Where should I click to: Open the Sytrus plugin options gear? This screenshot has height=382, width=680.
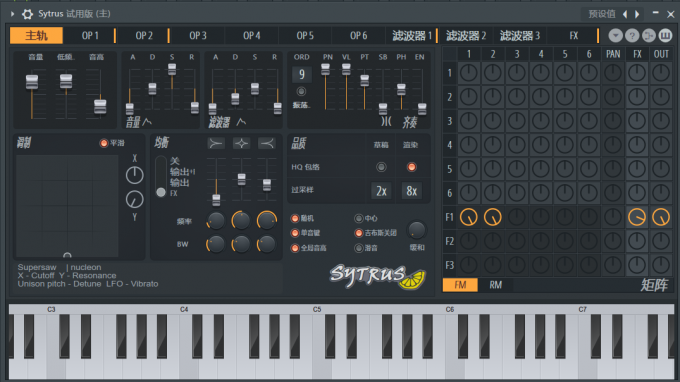click(27, 14)
